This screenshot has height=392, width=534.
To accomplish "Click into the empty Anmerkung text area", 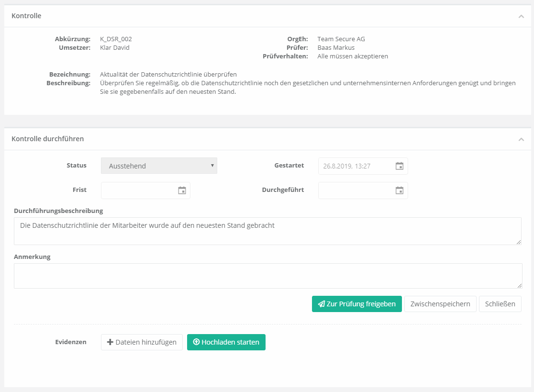I will [x=267, y=276].
